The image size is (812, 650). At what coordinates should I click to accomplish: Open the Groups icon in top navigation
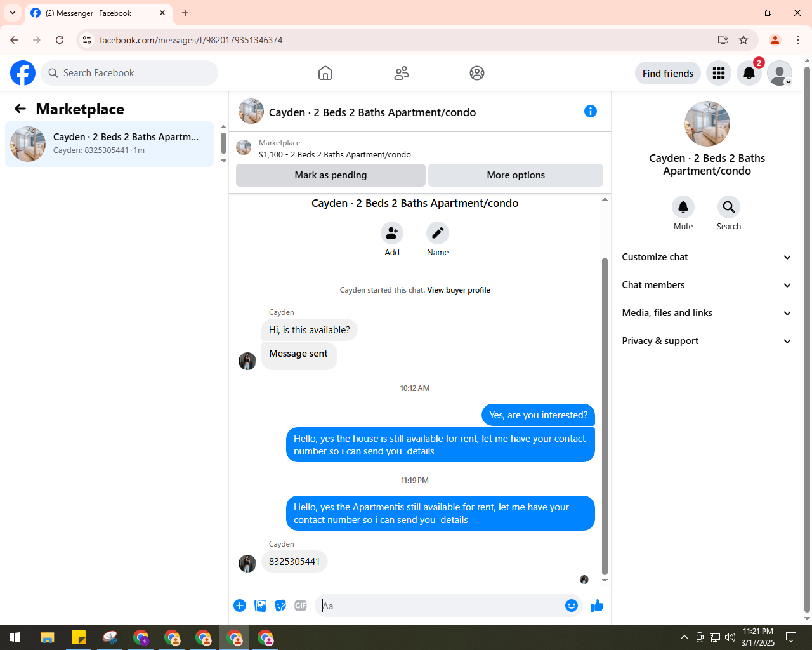point(477,73)
